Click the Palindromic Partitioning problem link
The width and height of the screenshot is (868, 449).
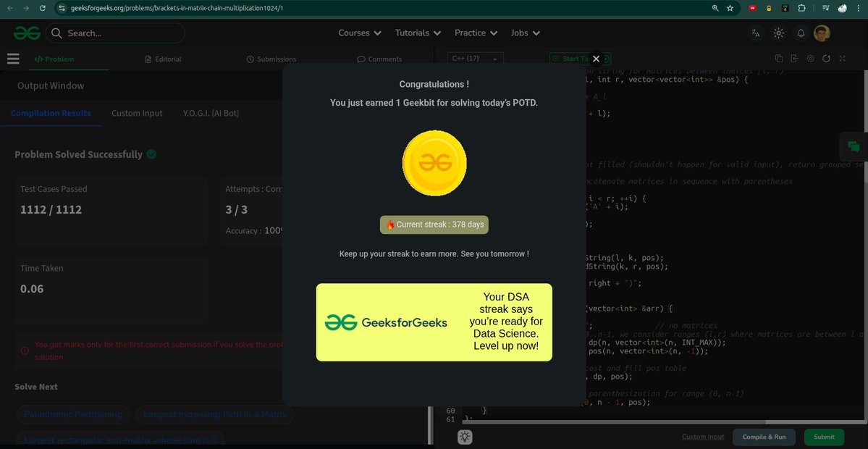72,414
